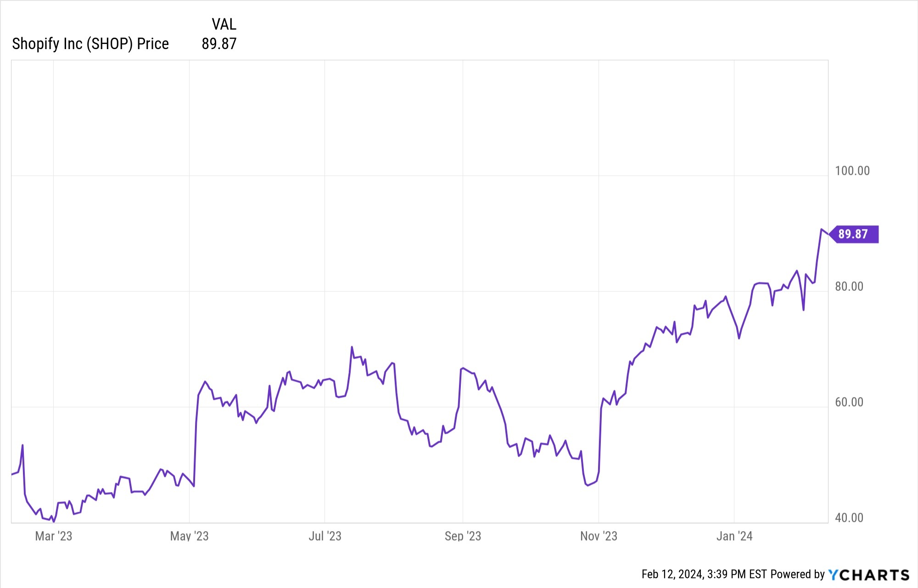Click the 40.00 y-axis label
The height and width of the screenshot is (588, 918).
coord(849,518)
